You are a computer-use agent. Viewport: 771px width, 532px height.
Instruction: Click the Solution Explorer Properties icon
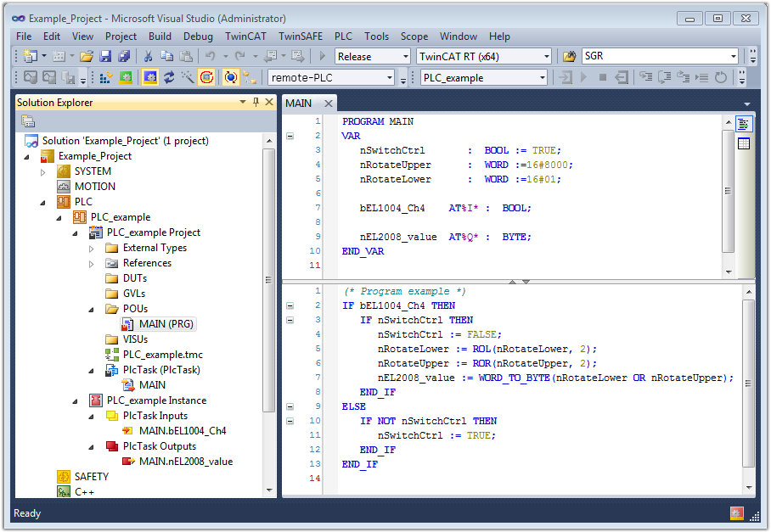[x=28, y=121]
